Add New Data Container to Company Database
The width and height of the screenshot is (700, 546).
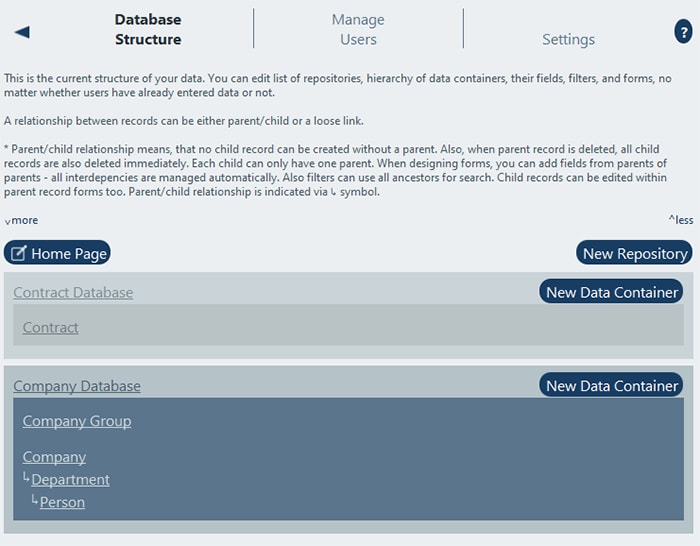click(612, 386)
